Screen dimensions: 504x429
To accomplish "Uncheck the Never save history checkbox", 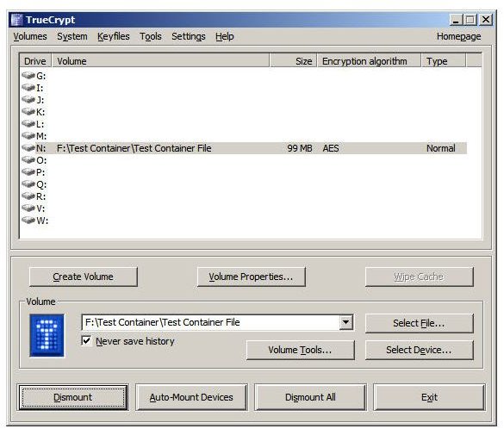I will (86, 340).
